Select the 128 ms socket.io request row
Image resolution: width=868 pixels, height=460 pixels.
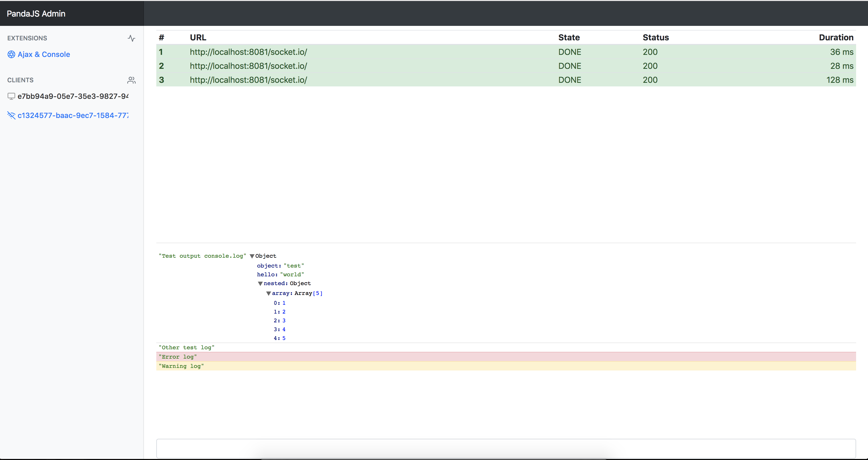(x=505, y=80)
